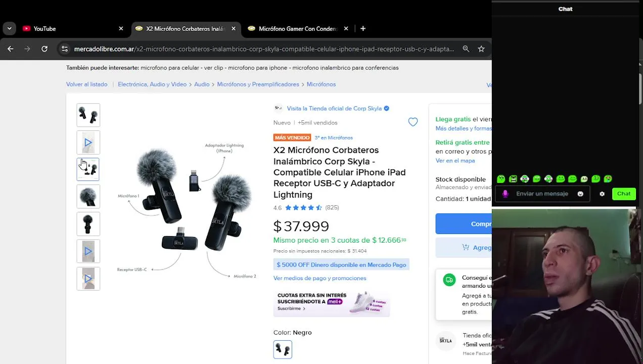Open Ver medios de pago y promociones
The width and height of the screenshot is (643, 364).
coord(319,278)
